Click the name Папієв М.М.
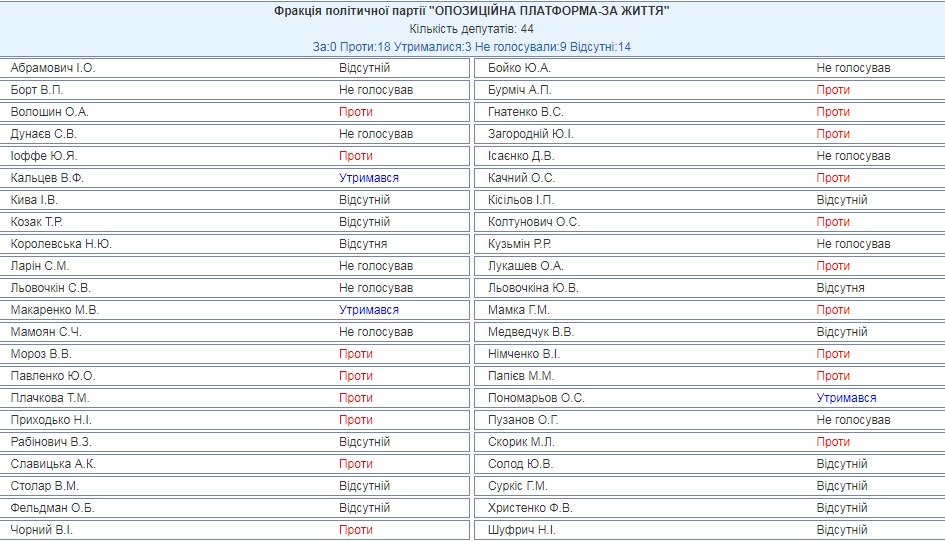Image resolution: width=945 pixels, height=541 pixels. [x=521, y=376]
